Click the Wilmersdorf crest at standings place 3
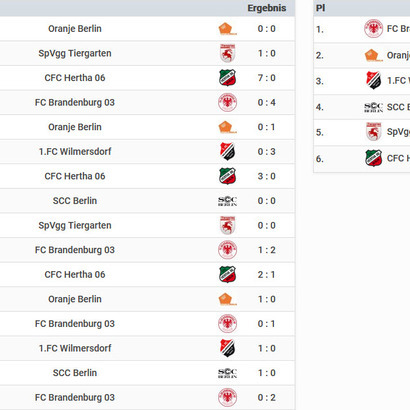 pyautogui.click(x=373, y=80)
